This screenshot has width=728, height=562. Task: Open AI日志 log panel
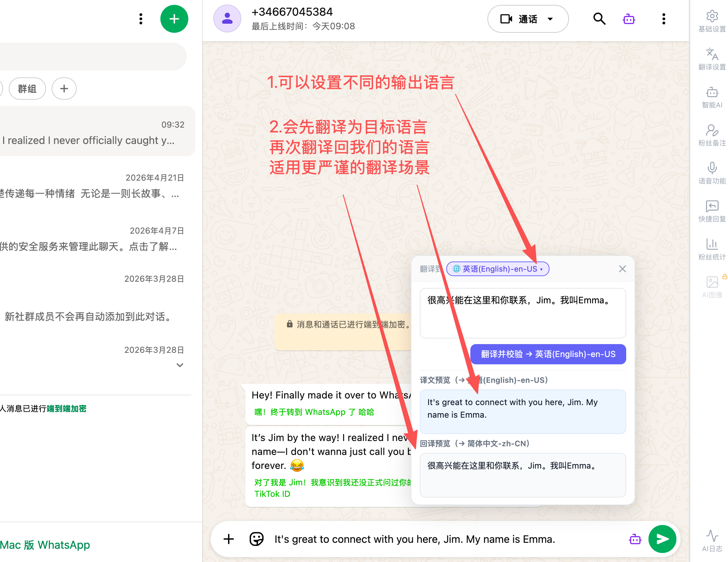pyautogui.click(x=712, y=541)
